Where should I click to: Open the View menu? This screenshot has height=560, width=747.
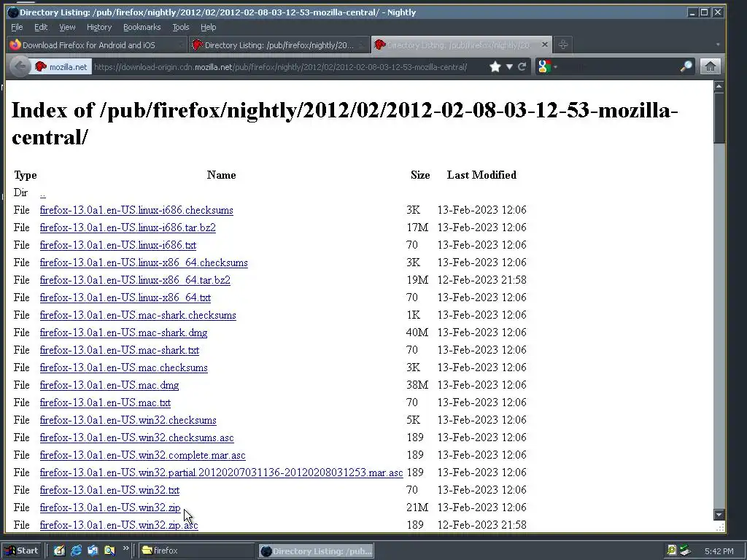pos(67,27)
